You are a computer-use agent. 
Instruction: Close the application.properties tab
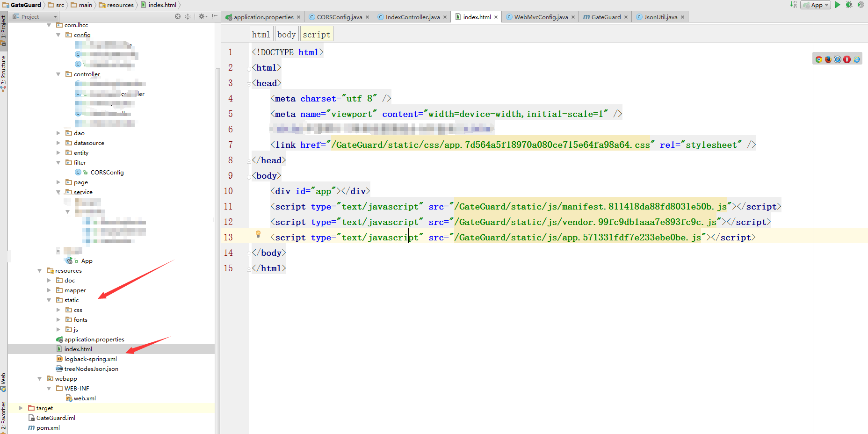298,17
